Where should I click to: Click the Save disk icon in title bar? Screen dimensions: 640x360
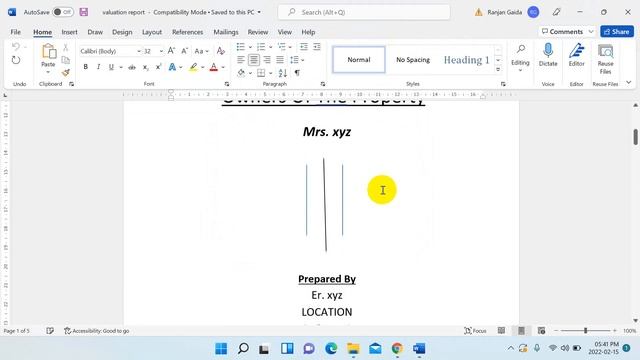click(84, 12)
